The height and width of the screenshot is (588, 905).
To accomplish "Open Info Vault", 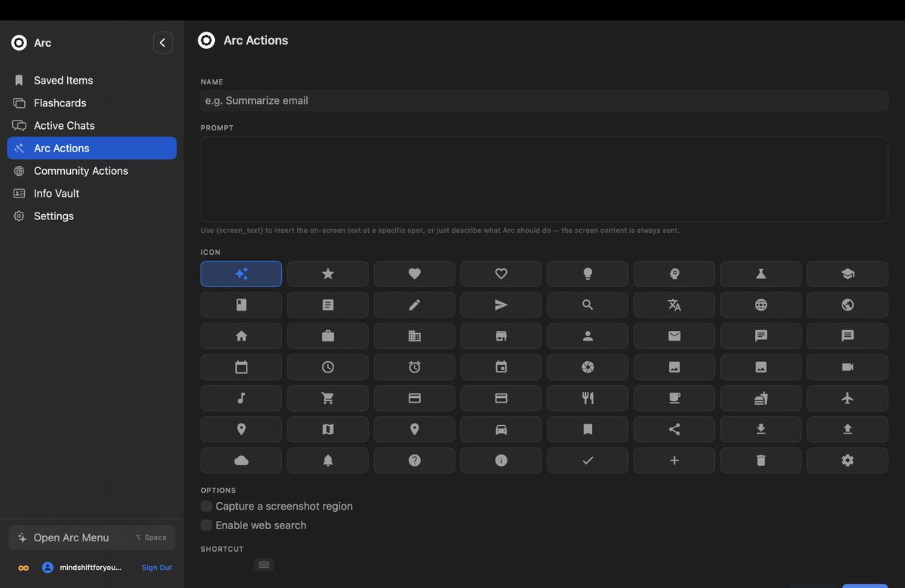I will 92,193.
